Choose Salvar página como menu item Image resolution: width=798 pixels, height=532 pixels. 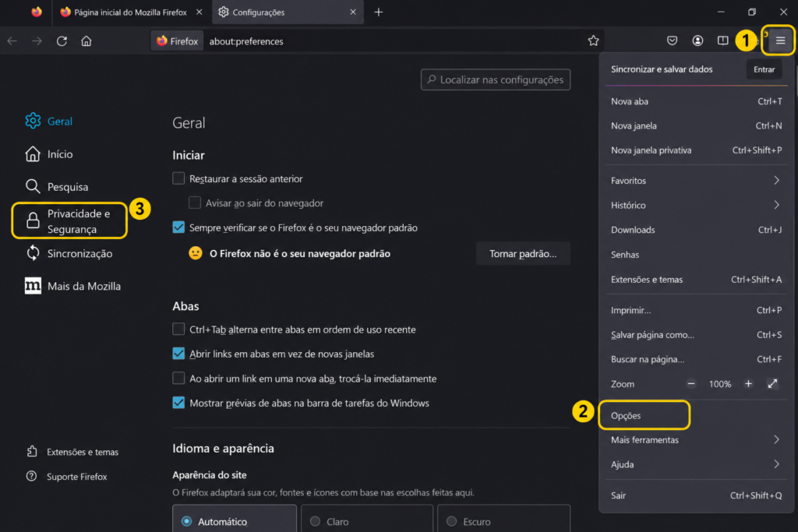(x=696, y=335)
